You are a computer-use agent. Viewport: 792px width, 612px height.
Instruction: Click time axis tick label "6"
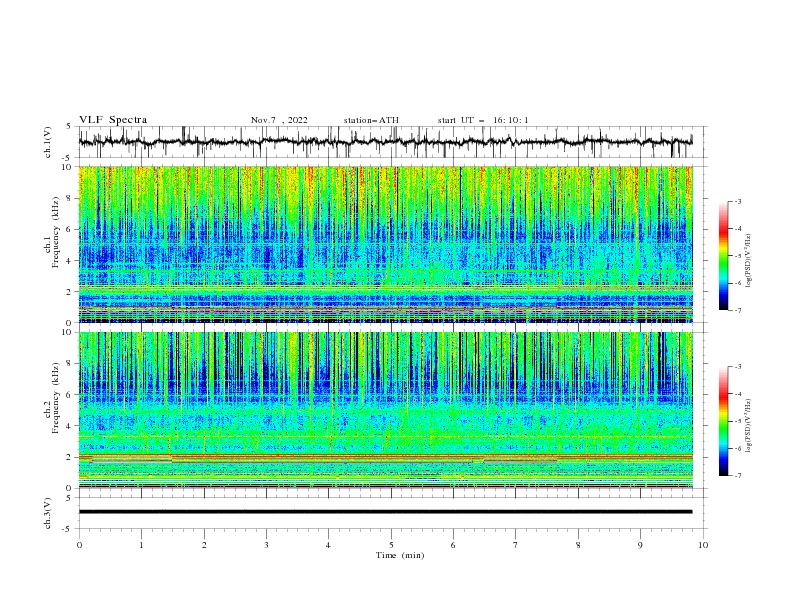click(x=453, y=545)
